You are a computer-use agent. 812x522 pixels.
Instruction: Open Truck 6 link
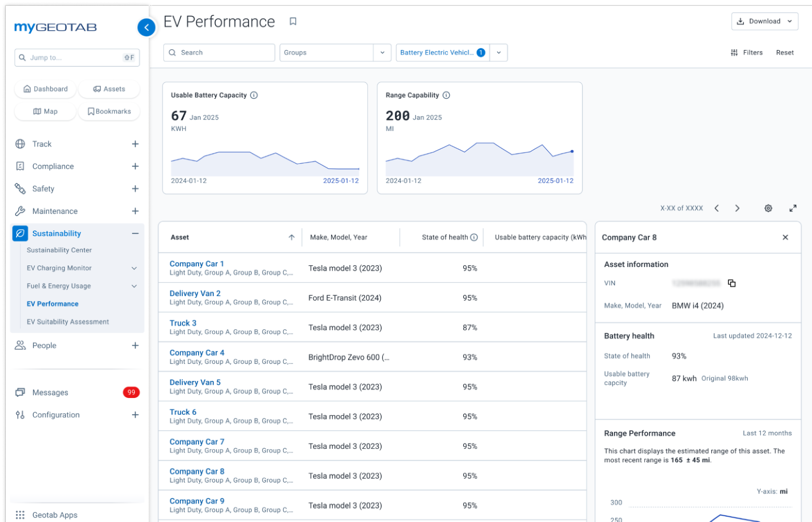click(183, 412)
